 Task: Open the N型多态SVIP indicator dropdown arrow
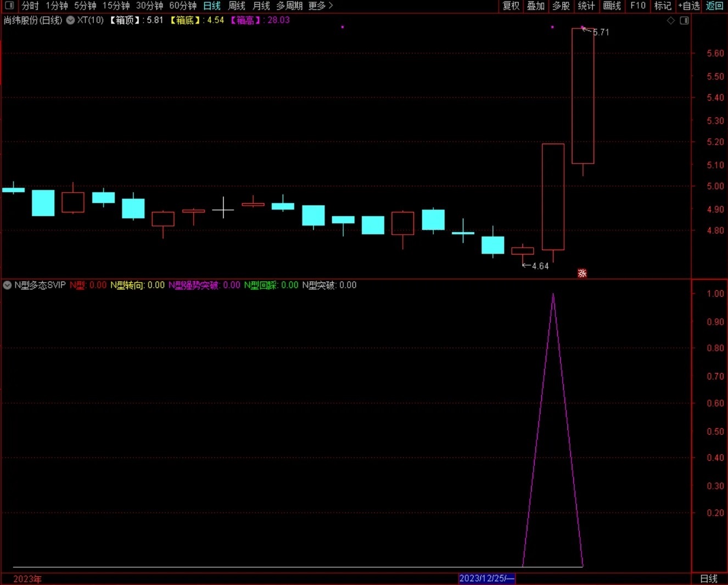[7, 285]
